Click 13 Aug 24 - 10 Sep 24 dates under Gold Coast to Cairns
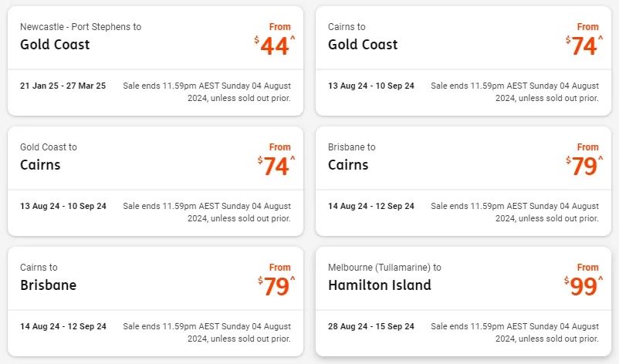 [63, 206]
